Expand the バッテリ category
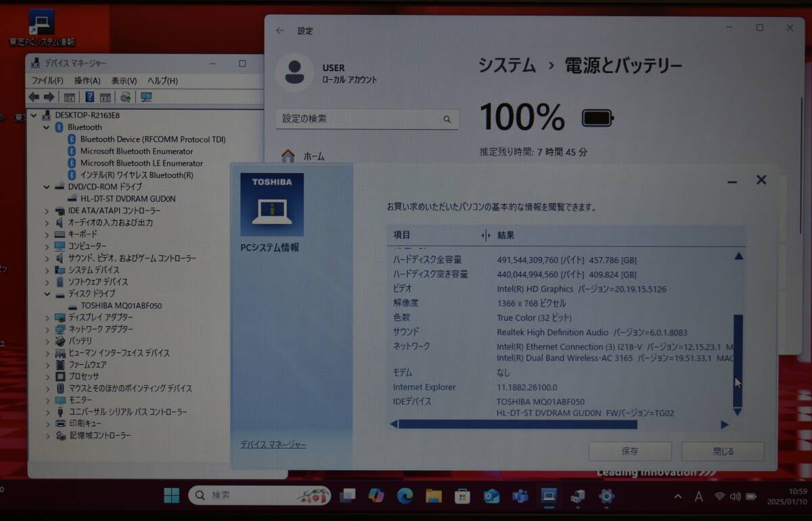This screenshot has height=521, width=812. (x=46, y=341)
